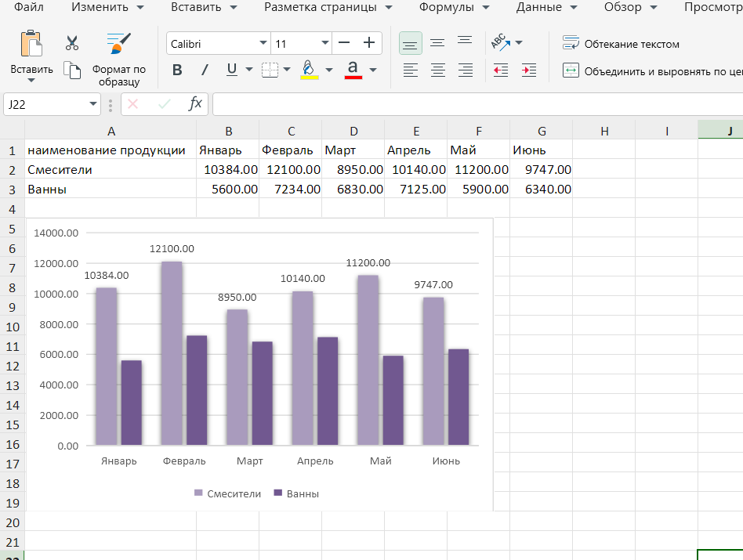
Task: Expand Вставить paste options arrow below label
Action: pyautogui.click(x=31, y=81)
